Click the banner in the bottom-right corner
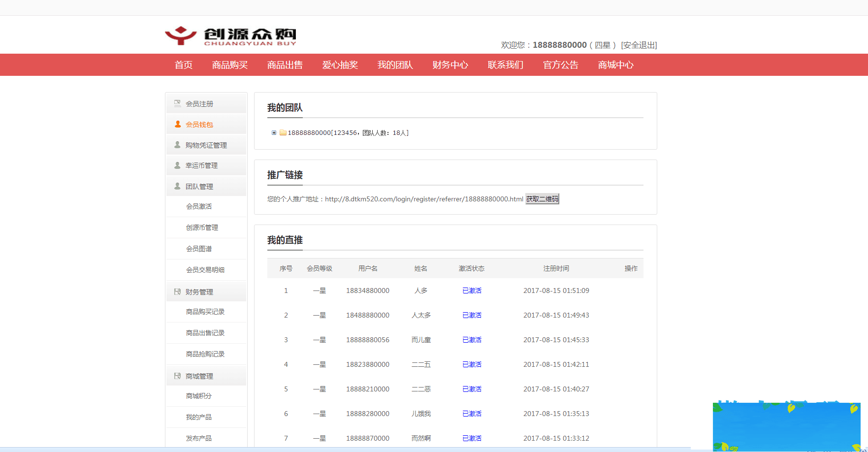The width and height of the screenshot is (868, 452). (x=786, y=426)
